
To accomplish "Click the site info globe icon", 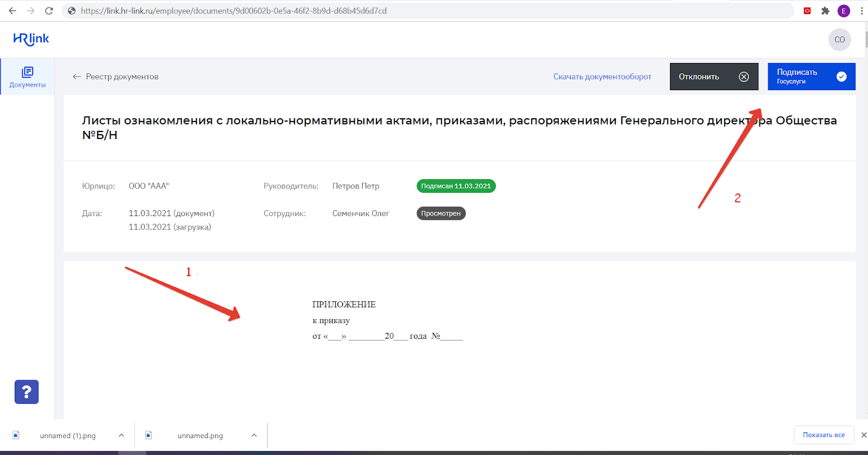I will point(72,11).
